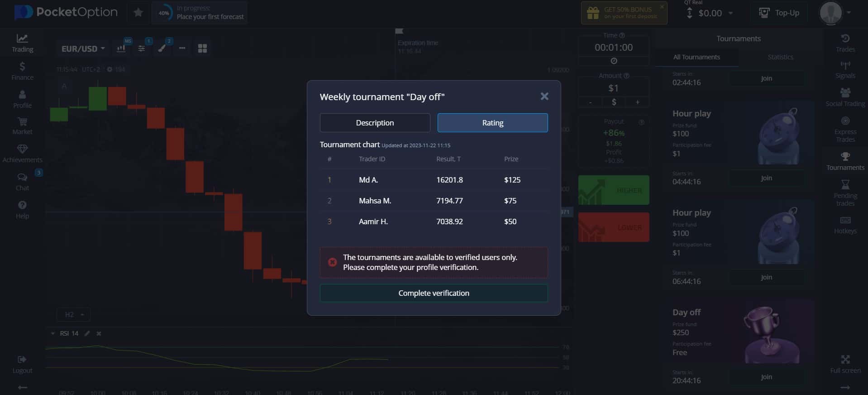Increase trade amount with plus
This screenshot has width=868, height=395.
click(x=637, y=102)
